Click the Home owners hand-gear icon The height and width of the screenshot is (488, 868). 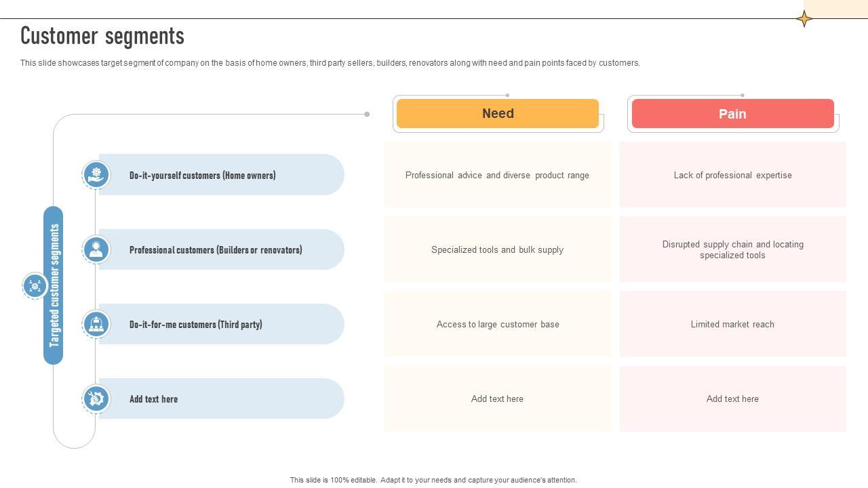click(96, 175)
